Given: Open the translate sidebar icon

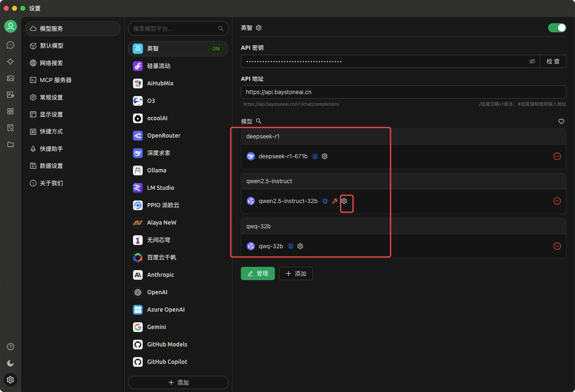Looking at the screenshot, I should 10,95.
